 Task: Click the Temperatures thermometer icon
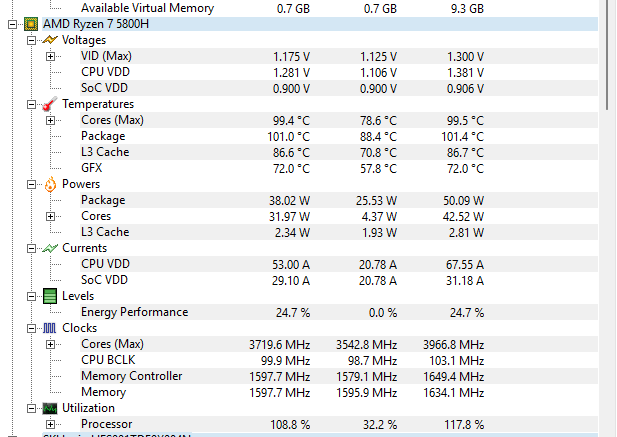tap(50, 104)
